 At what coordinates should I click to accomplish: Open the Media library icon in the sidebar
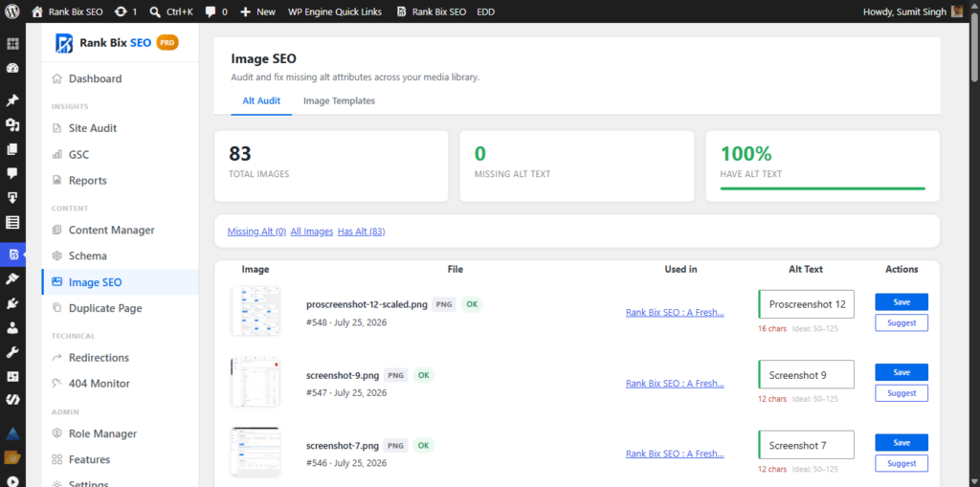12,125
